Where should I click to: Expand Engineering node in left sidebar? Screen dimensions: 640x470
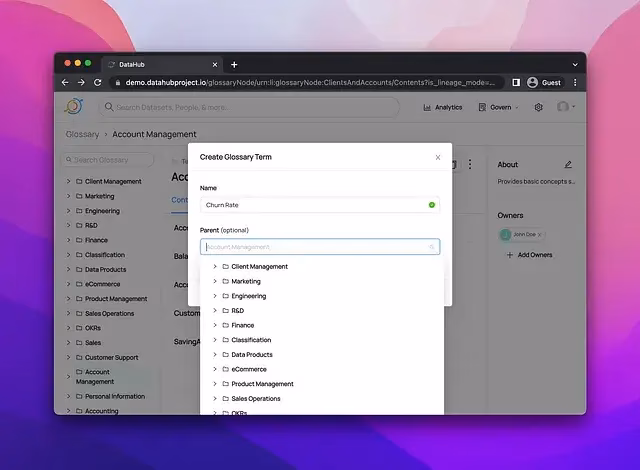click(68, 211)
